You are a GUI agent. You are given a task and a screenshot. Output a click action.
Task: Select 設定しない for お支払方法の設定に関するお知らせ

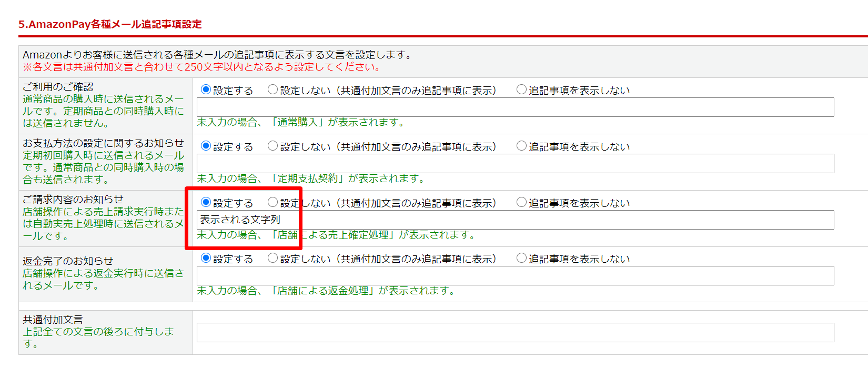(x=272, y=146)
